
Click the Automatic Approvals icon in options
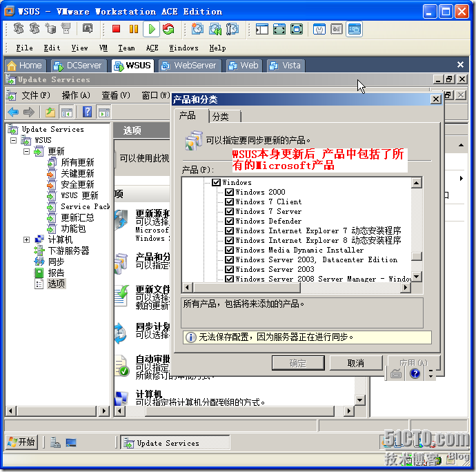click(x=122, y=366)
